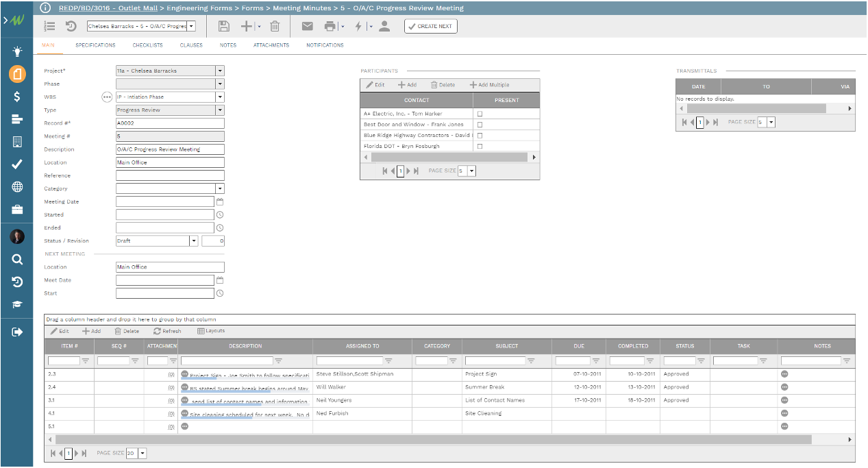Click the history icon in top toolbar
This screenshot has width=868, height=468.
[71, 26]
